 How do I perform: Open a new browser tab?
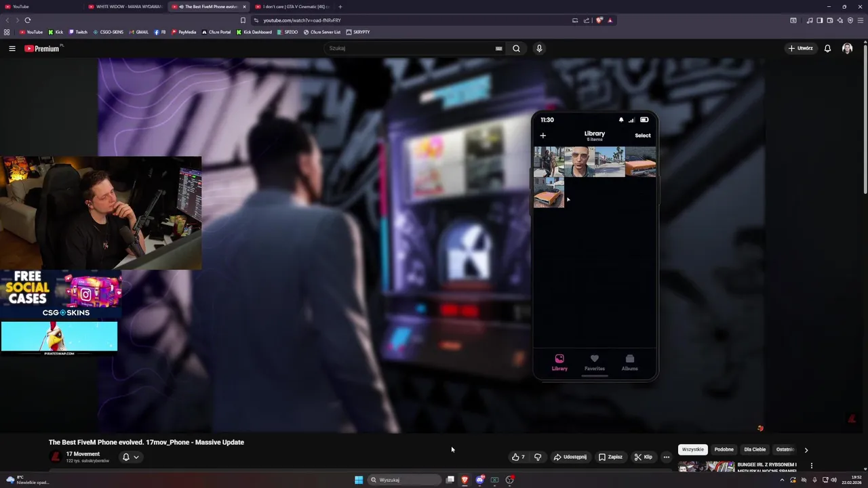pyautogui.click(x=340, y=7)
